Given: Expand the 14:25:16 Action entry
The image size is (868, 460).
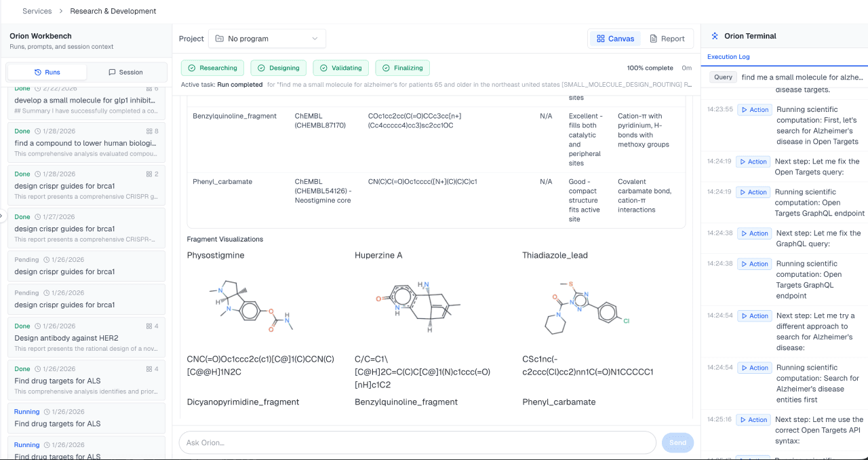Looking at the screenshot, I should click(753, 419).
